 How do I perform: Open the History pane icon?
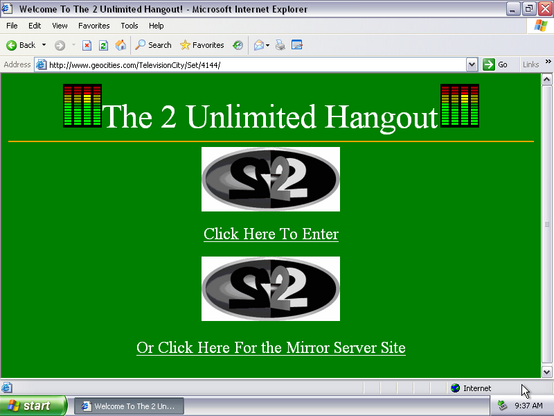(x=238, y=45)
